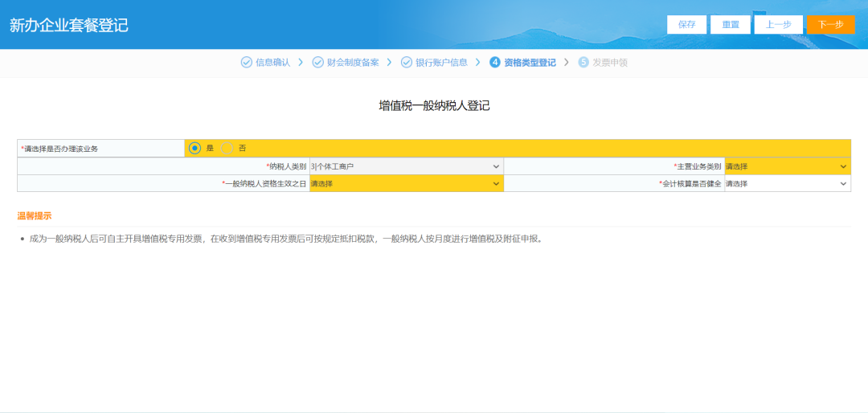
Task: Click the checkmark icon beside 银行账户信息
Action: pyautogui.click(x=407, y=63)
